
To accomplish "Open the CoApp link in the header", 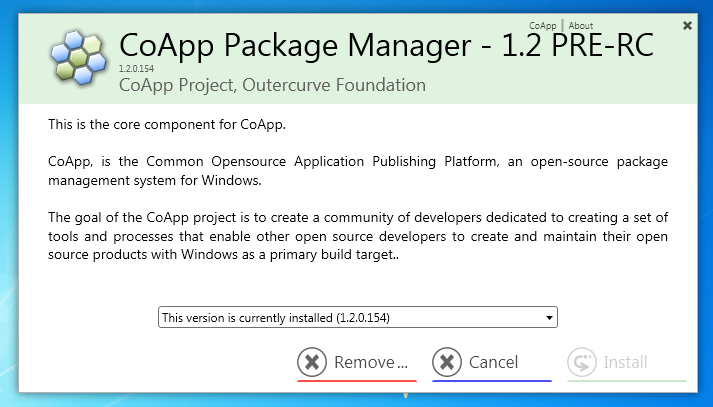I will pyautogui.click(x=542, y=25).
